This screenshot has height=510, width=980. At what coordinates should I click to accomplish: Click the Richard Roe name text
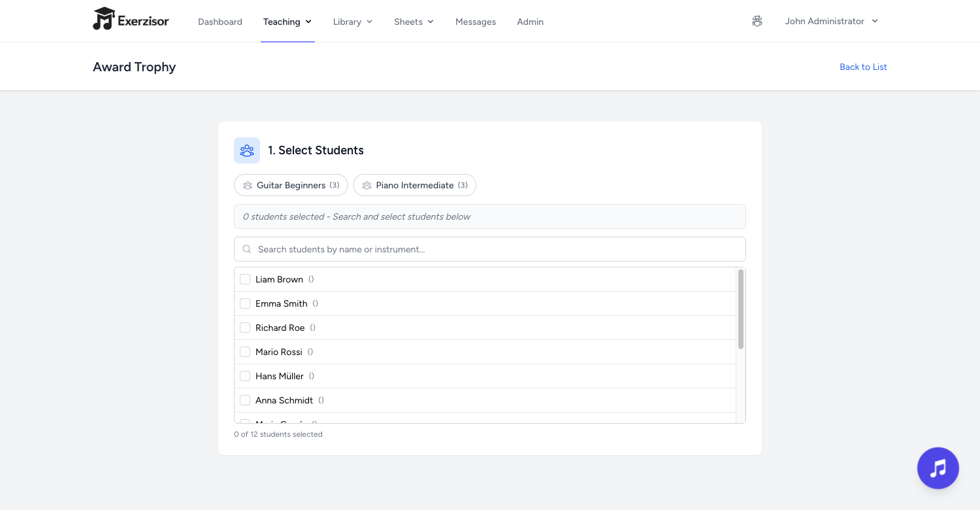pos(280,328)
